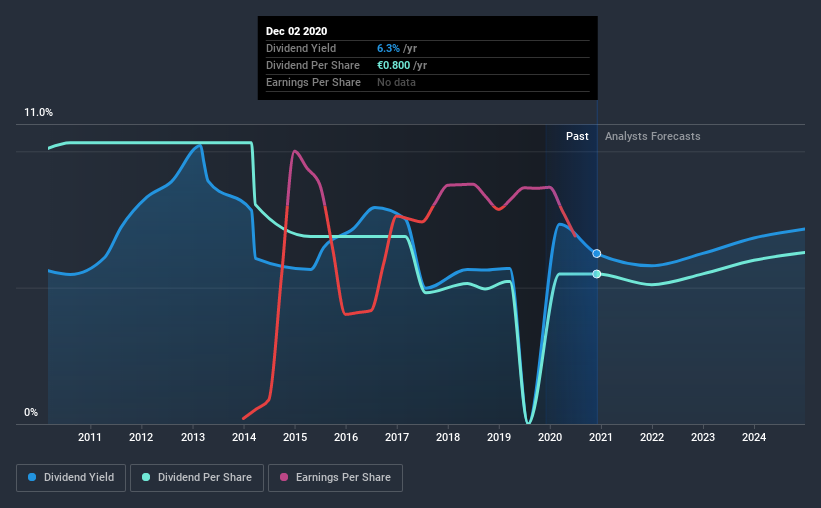The width and height of the screenshot is (821, 508).
Task: Click the 6.3% dividend yield value in tooltip
Action: point(389,48)
